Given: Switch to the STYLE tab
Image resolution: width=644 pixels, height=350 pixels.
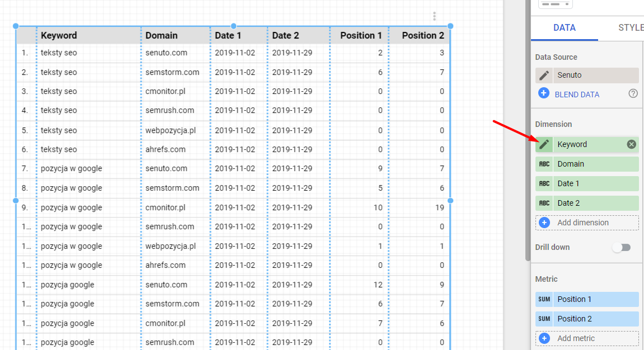Looking at the screenshot, I should coord(631,28).
